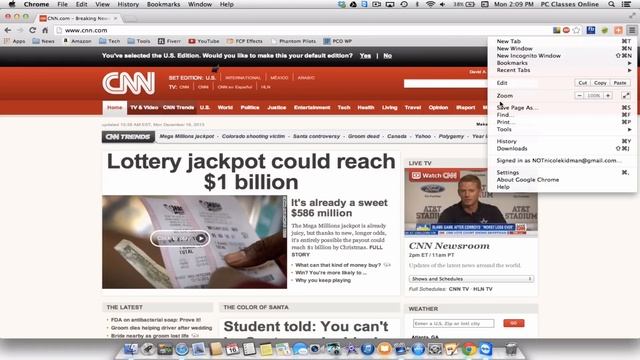Open the Tools bookmarks folder
The width and height of the screenshot is (640, 360).
pyautogui.click(x=139, y=41)
